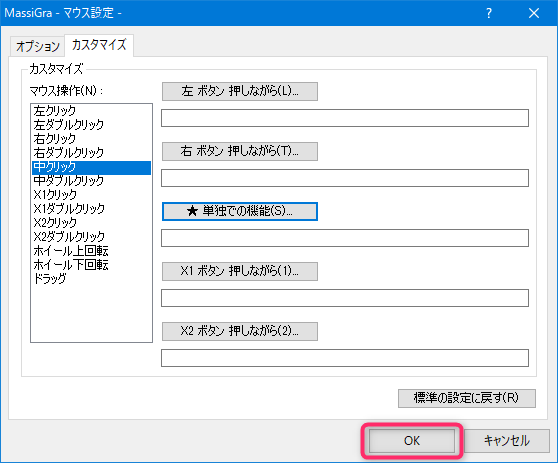Switch to the オプション tab

[x=37, y=47]
